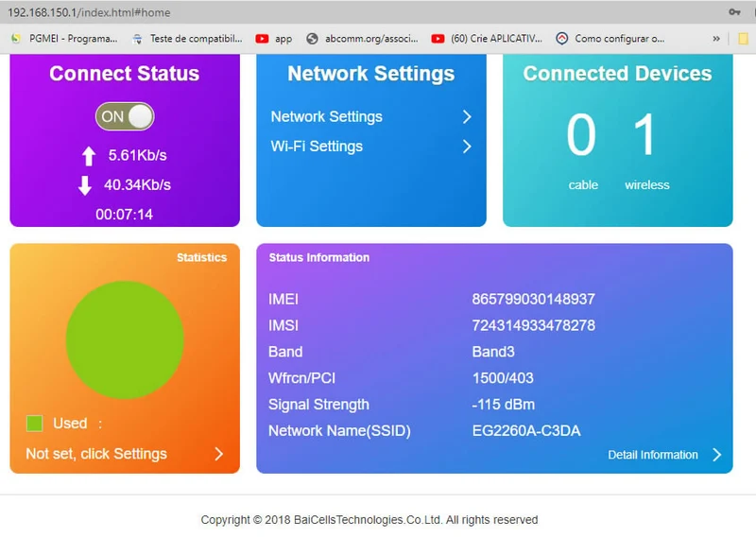The image size is (756, 555).
Task: Click the Status Information title
Action: [x=319, y=257]
